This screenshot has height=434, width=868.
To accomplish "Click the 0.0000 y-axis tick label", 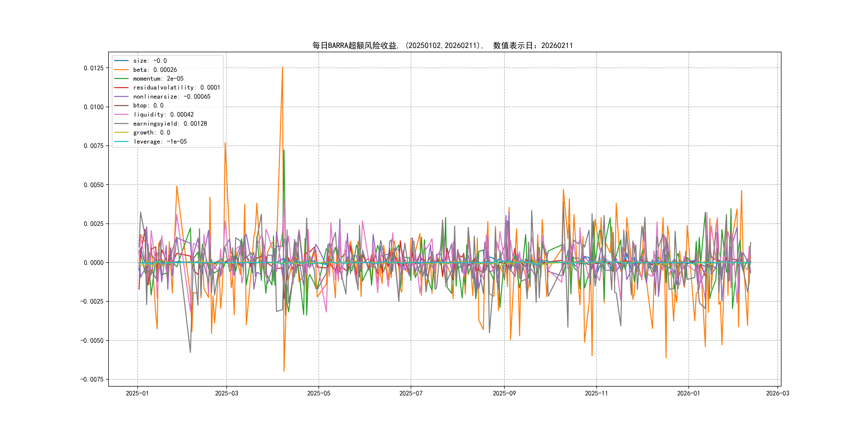I will 93,263.
